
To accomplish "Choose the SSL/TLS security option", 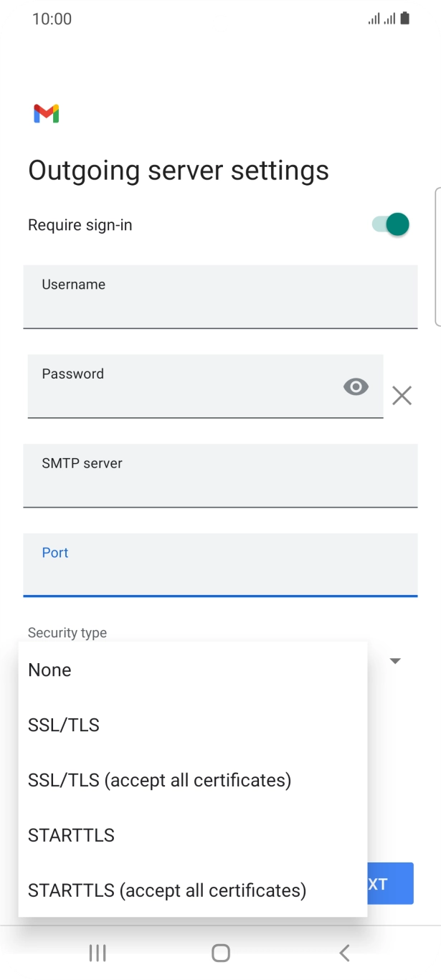I will pyautogui.click(x=63, y=725).
